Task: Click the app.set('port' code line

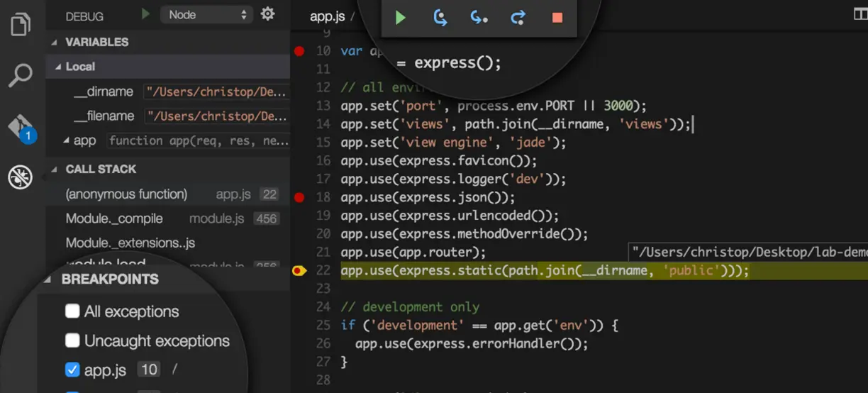Action: tap(494, 106)
